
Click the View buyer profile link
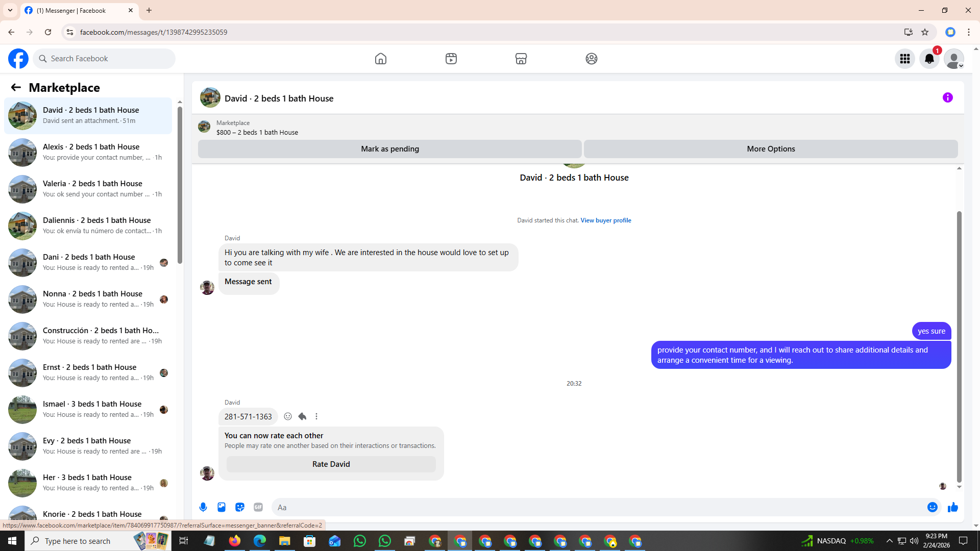[605, 220]
